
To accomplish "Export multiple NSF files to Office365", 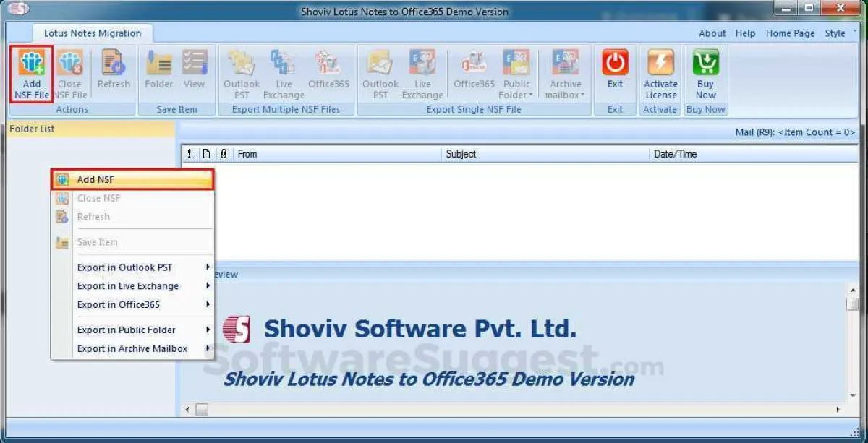I will pyautogui.click(x=328, y=70).
